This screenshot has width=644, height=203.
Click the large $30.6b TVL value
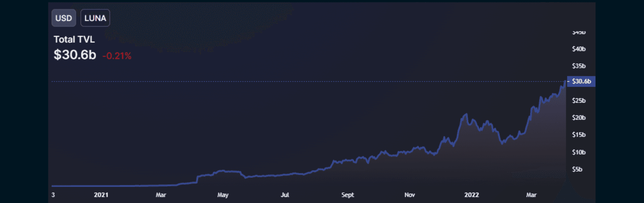tap(75, 55)
